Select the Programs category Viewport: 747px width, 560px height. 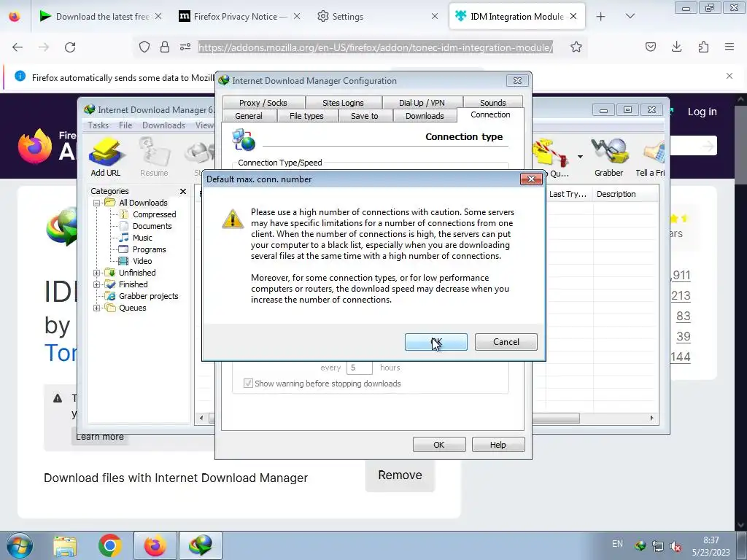click(x=149, y=249)
